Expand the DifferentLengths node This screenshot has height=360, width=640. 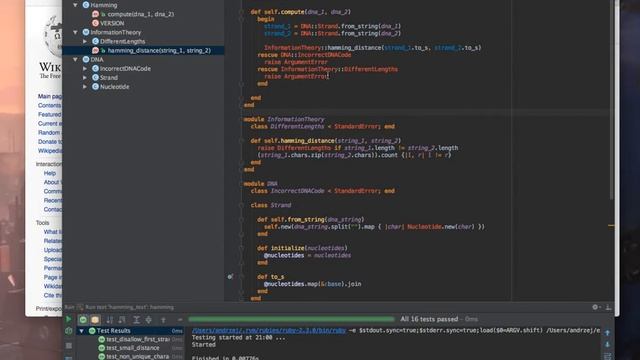[x=85, y=41]
